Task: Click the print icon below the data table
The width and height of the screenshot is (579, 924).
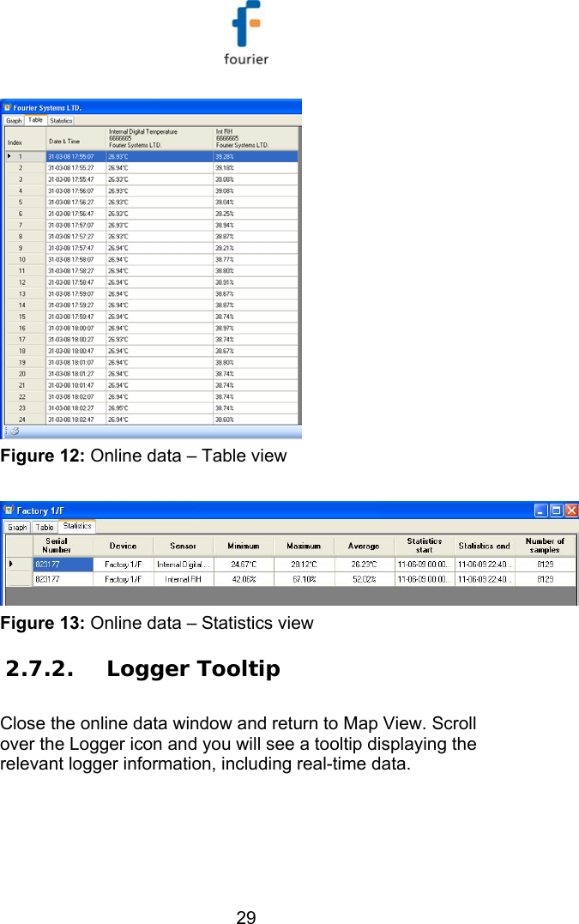Action: click(x=15, y=432)
